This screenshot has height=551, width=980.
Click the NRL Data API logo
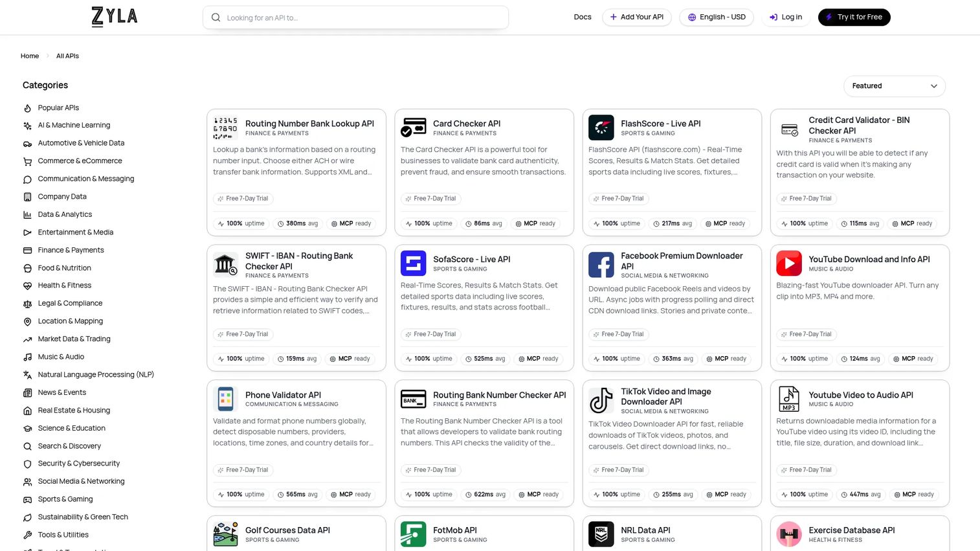pos(601,535)
